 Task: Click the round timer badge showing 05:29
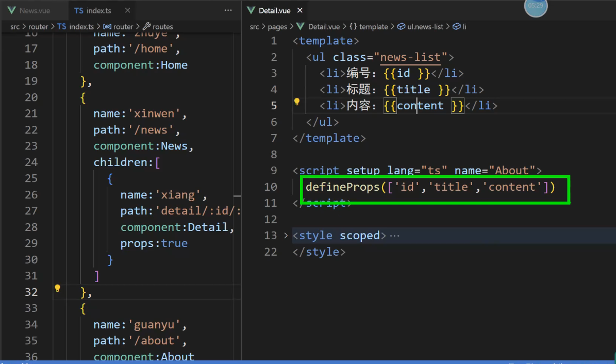click(536, 7)
